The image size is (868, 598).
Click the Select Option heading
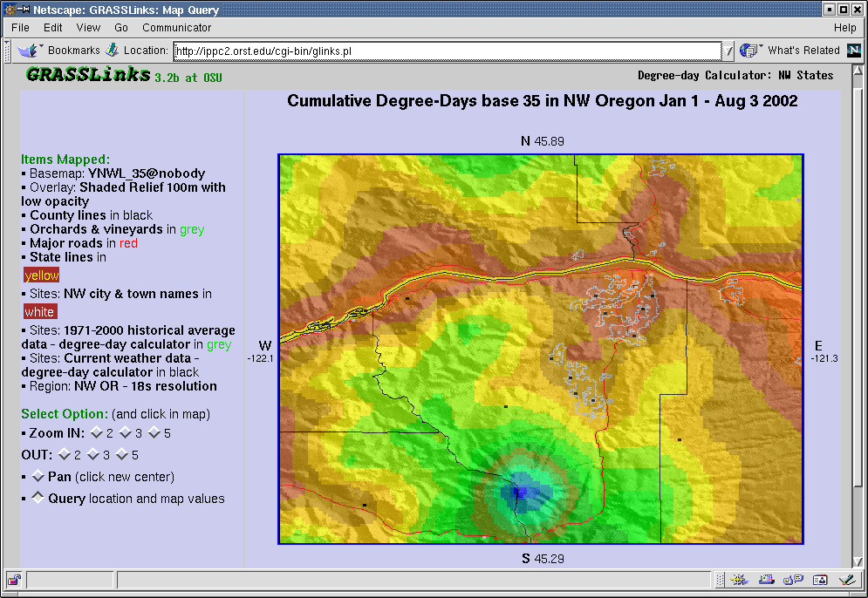coord(65,414)
